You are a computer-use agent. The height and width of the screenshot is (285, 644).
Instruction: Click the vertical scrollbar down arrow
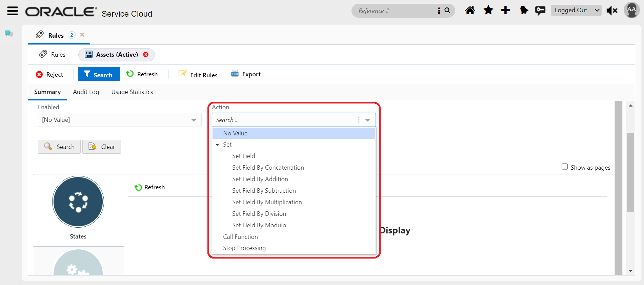[x=630, y=270]
